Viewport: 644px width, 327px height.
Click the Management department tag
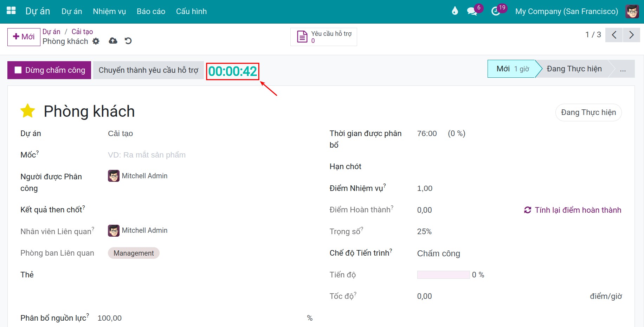134,253
